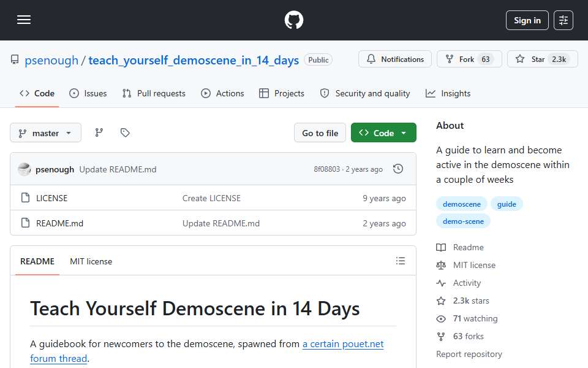
Task: Click the GitHub Octocat logo
Action: coord(293,20)
